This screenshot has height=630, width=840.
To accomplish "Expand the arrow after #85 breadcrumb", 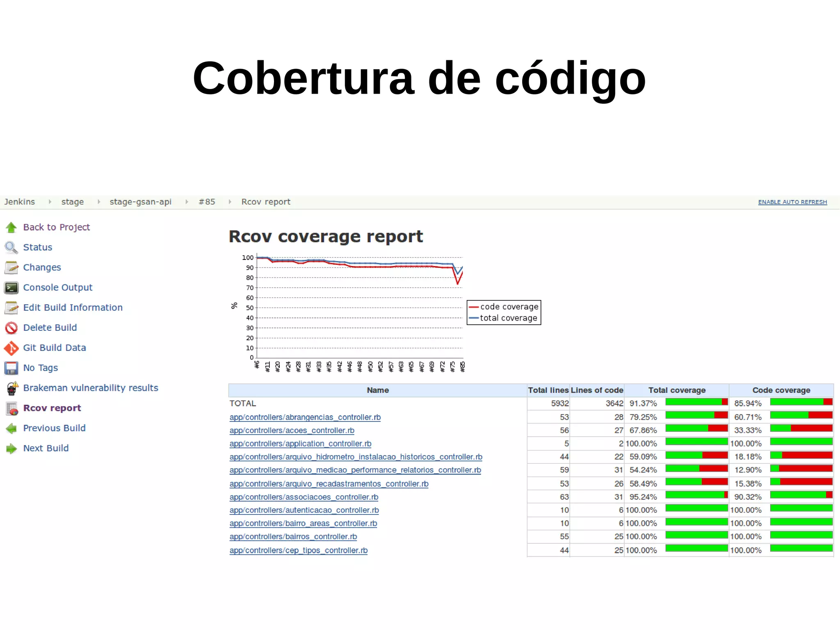I will (230, 202).
